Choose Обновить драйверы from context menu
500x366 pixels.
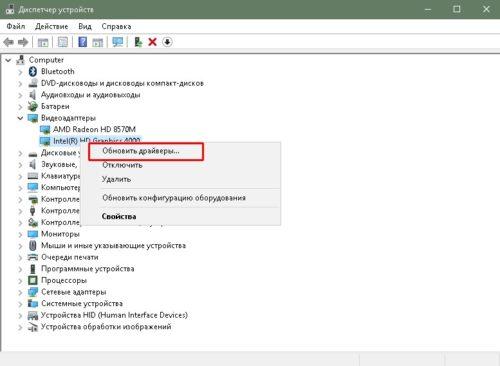click(141, 151)
